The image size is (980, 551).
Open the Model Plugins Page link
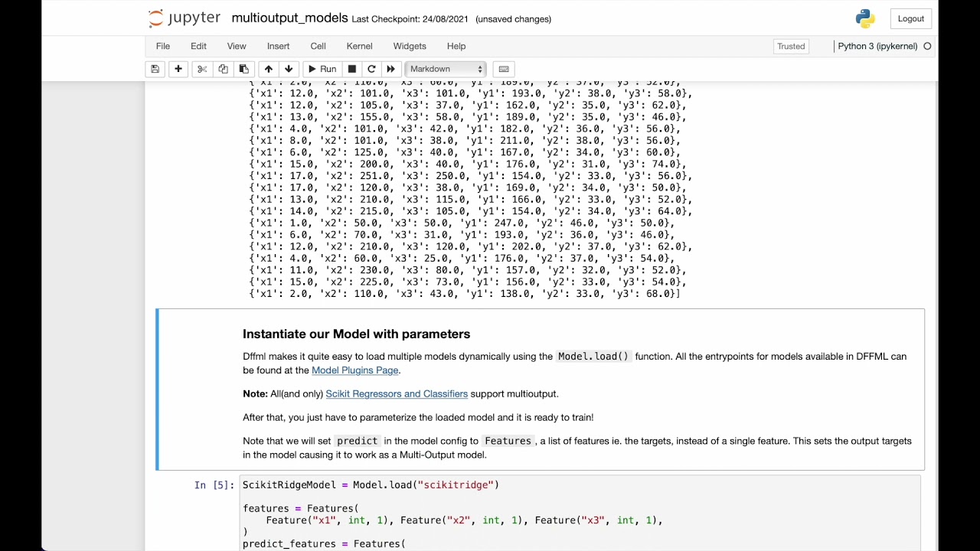pyautogui.click(x=355, y=370)
